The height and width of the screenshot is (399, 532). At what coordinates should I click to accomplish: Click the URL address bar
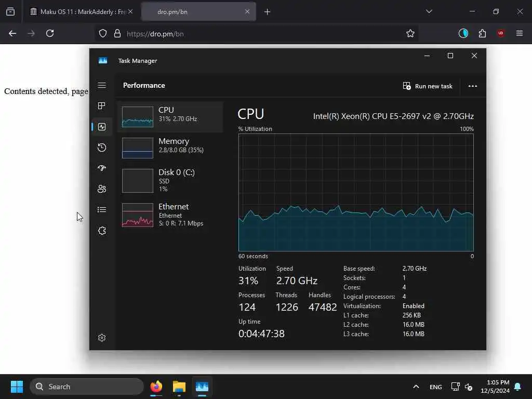[258, 34]
